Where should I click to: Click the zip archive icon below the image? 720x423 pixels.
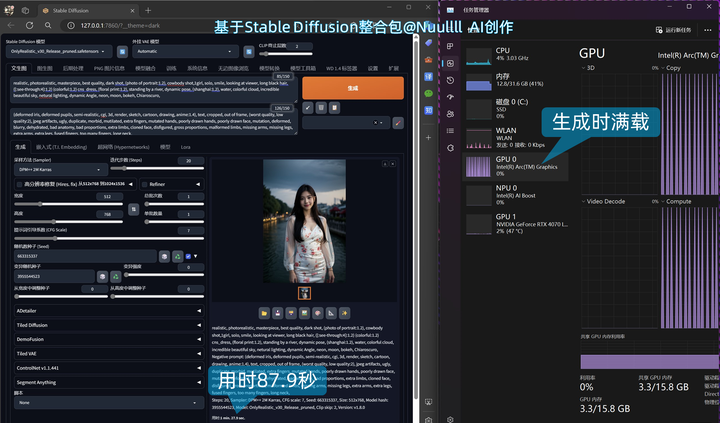pos(291,313)
